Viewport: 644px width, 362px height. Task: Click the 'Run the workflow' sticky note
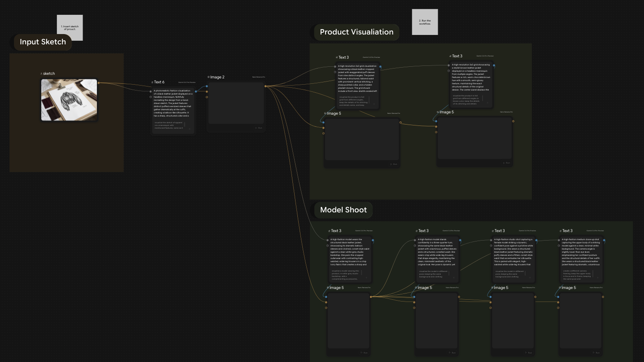pos(425,22)
